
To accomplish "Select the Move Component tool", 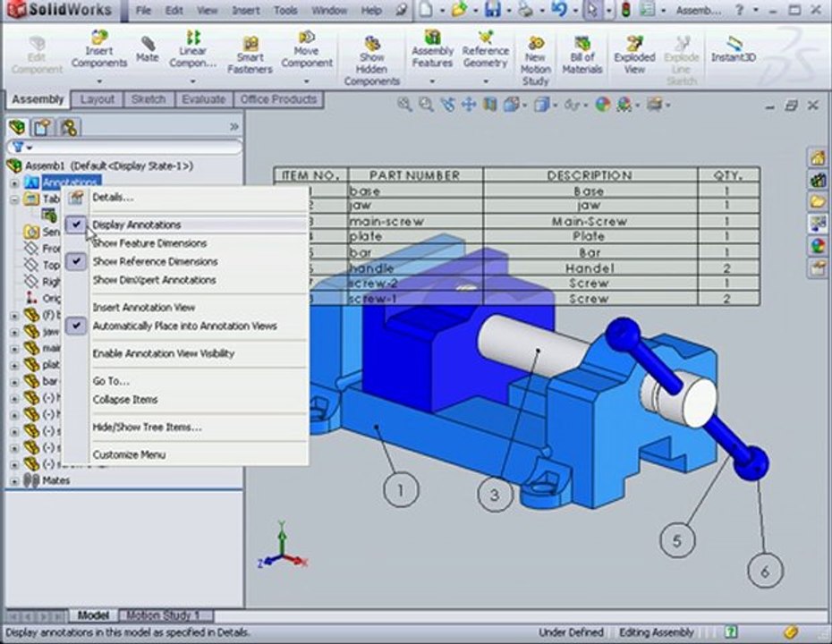I will coord(307,49).
